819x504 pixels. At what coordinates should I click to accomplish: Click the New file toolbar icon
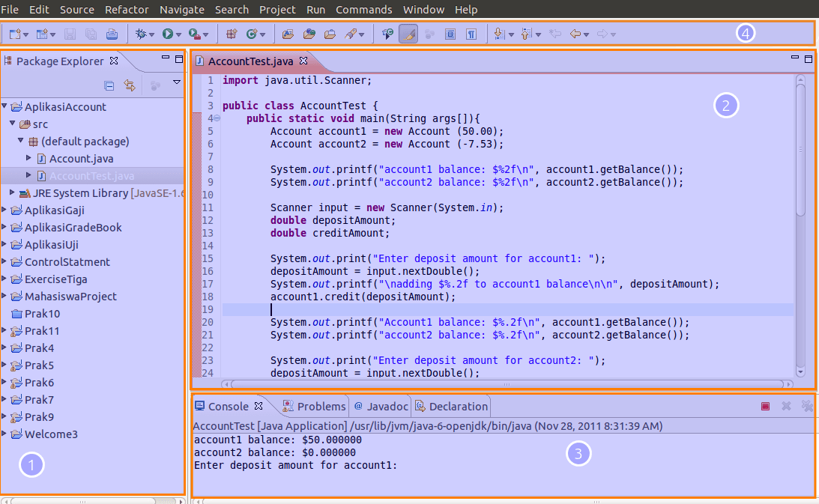coord(14,34)
